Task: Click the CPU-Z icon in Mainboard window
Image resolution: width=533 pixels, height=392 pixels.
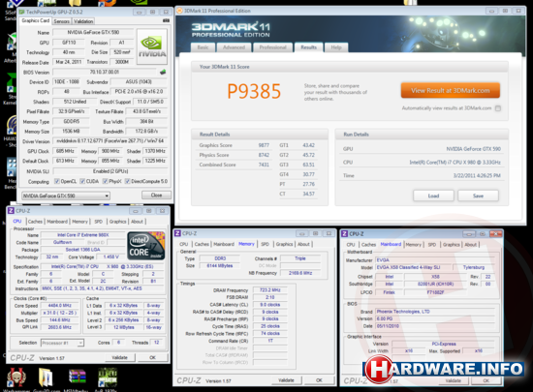Action: pos(345,234)
